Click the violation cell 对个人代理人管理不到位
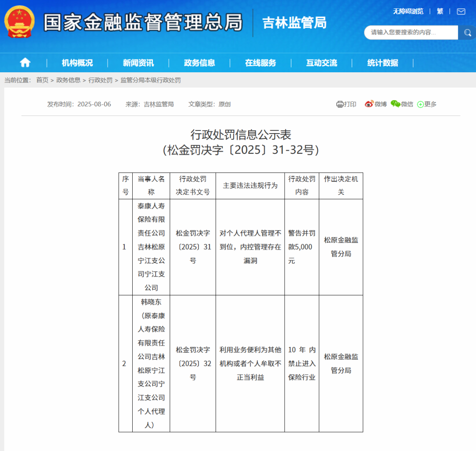 pos(250,247)
